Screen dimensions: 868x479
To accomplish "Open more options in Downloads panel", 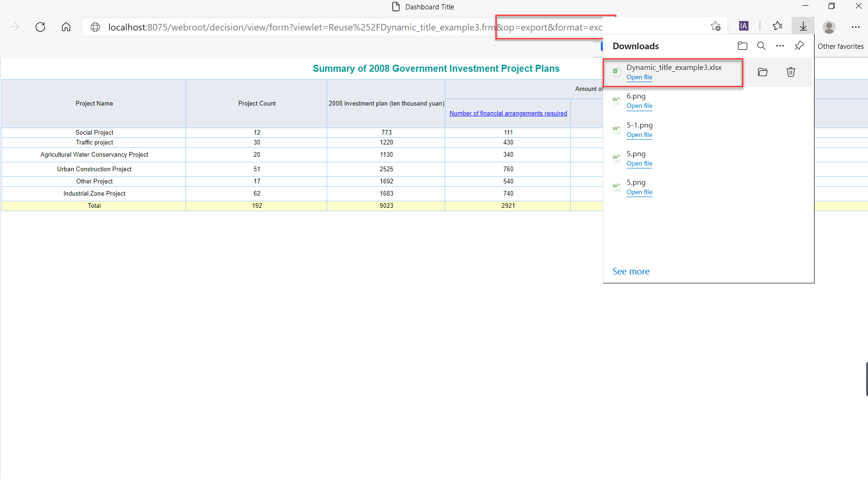I will pos(780,46).
